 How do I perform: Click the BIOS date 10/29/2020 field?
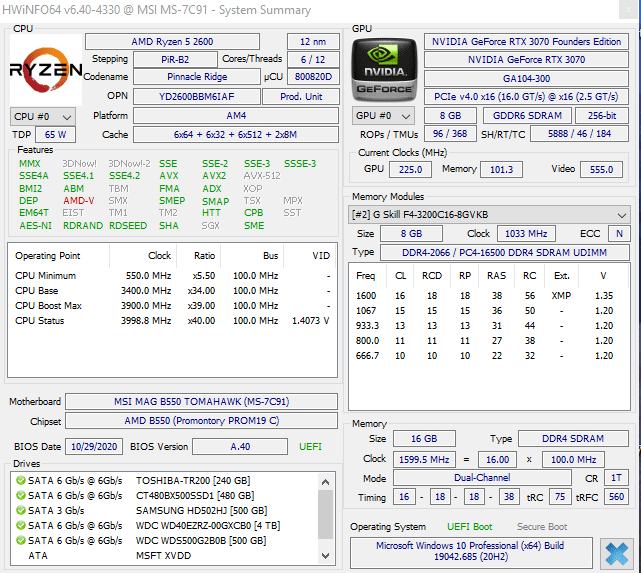[94, 447]
